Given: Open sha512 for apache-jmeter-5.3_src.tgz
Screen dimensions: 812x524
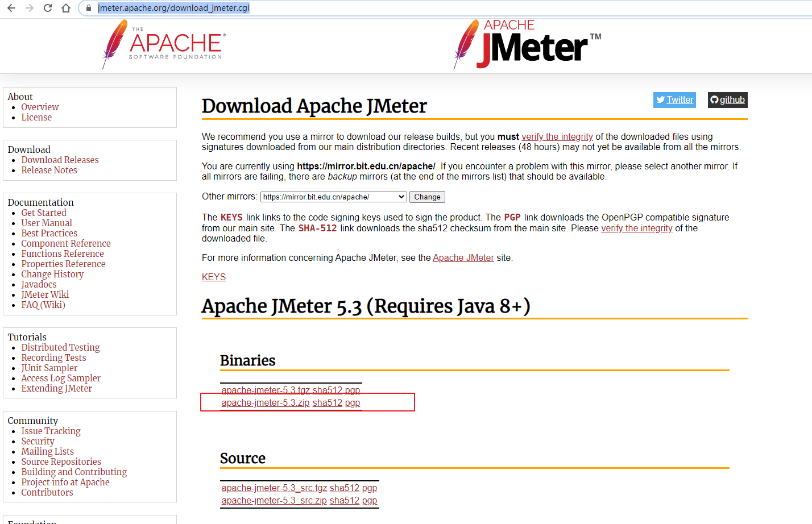Looking at the screenshot, I should 345,488.
